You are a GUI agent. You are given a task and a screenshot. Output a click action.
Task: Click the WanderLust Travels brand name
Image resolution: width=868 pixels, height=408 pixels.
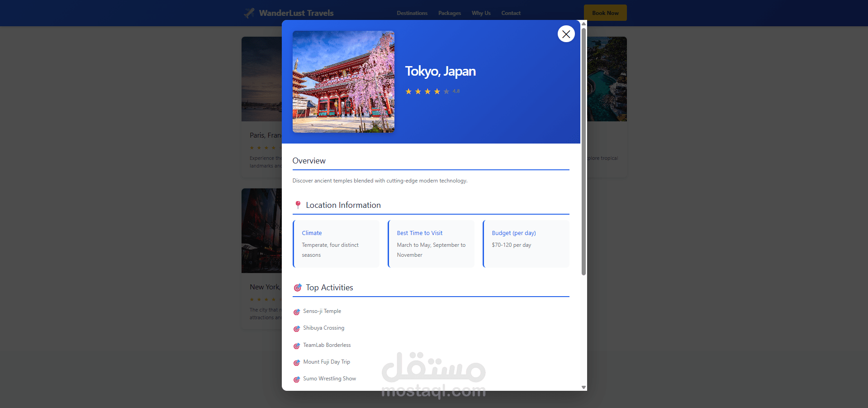(x=296, y=13)
